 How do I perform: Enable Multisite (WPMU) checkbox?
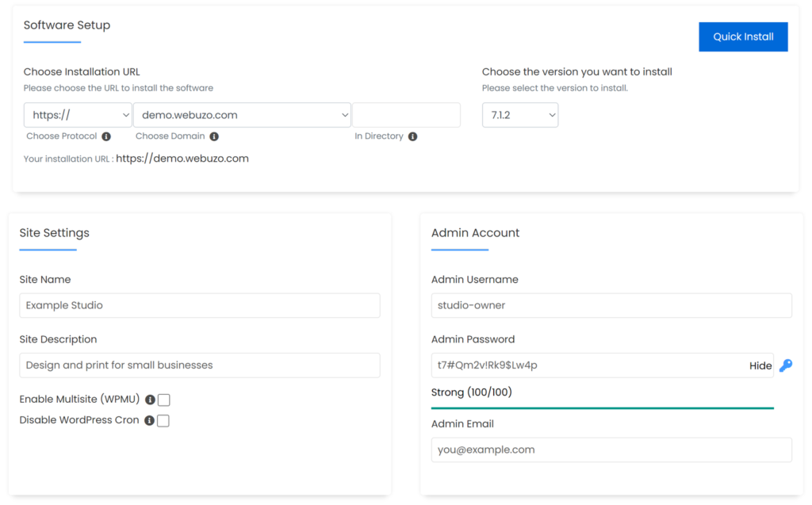coord(163,400)
